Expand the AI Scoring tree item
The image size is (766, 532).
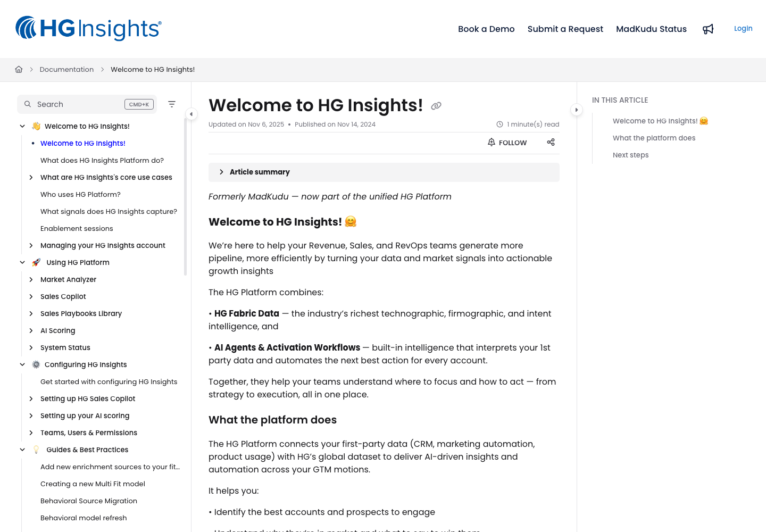31,330
